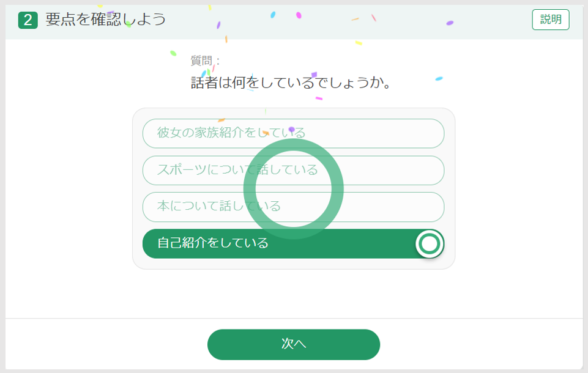588x373 pixels.
Task: Proceed with the 次へ button
Action: tap(294, 344)
